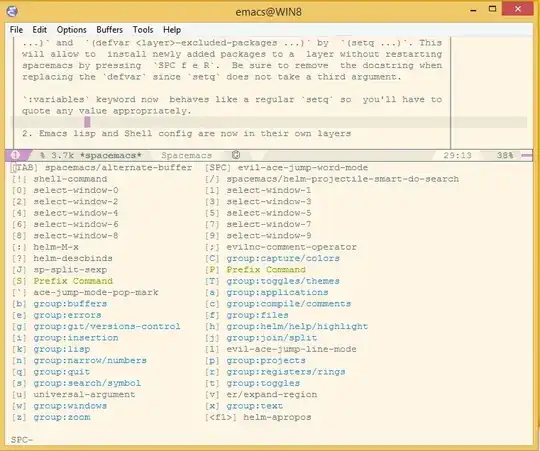This screenshot has width=540, height=451.
Task: Click the select-window-7 entry
Action: [x=269, y=224]
